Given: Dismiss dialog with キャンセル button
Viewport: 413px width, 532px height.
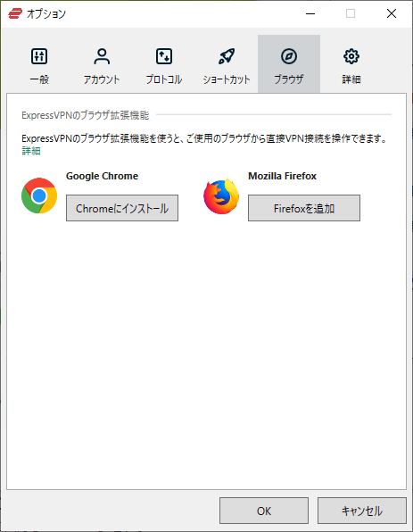Looking at the screenshot, I should tap(362, 511).
